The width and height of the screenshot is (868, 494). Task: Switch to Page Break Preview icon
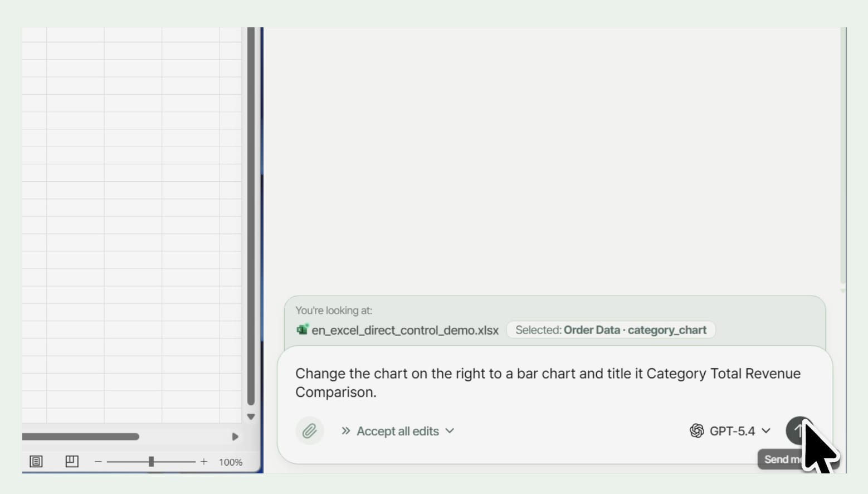(72, 462)
